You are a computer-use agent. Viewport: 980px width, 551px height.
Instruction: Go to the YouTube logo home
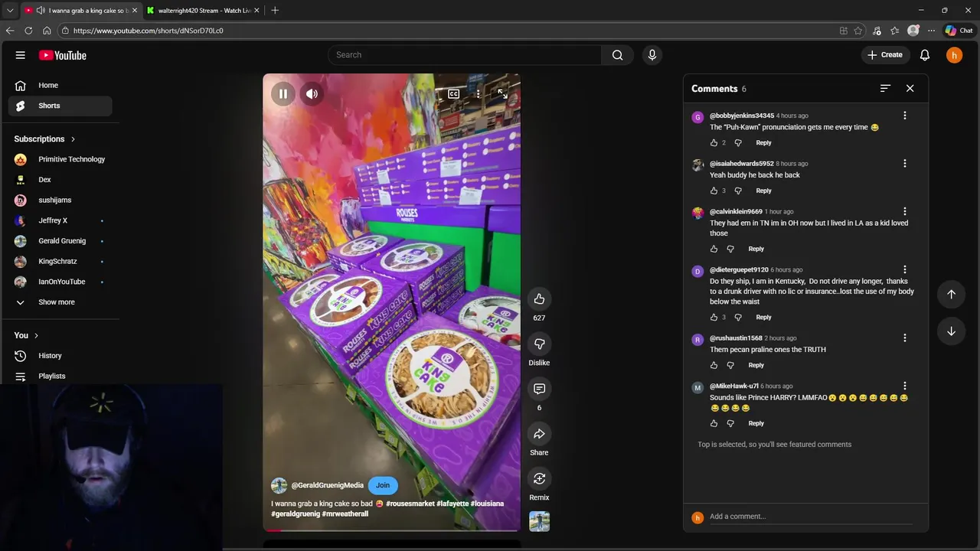point(63,55)
